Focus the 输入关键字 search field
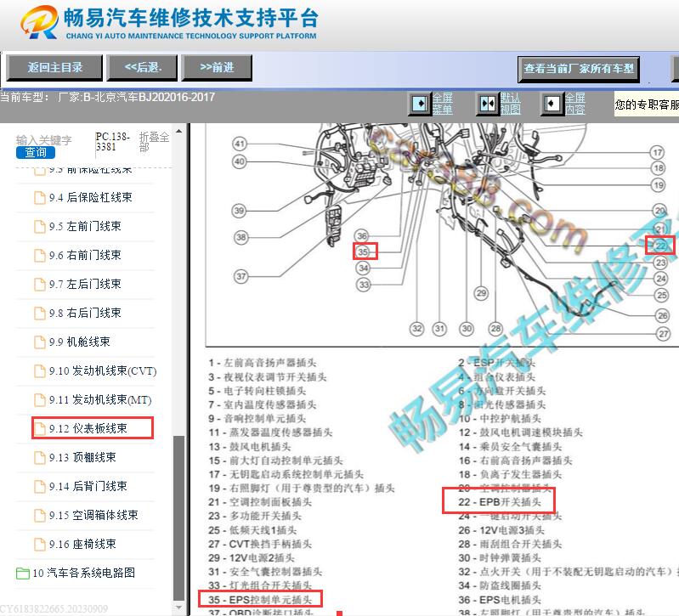This screenshot has width=679, height=616. (43, 140)
